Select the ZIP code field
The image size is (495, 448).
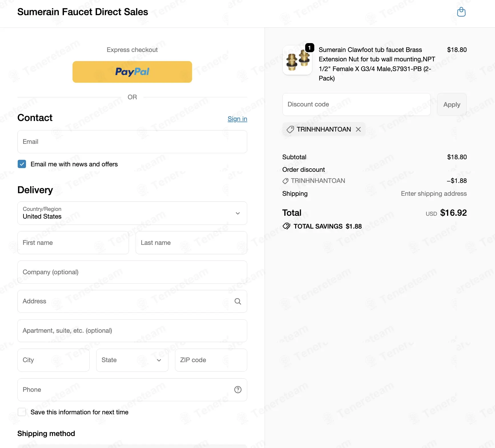tap(211, 360)
